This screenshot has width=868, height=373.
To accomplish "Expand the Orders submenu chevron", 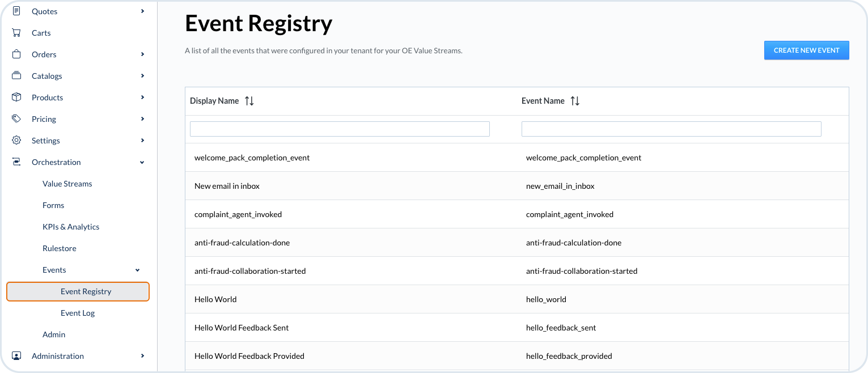I will click(x=142, y=54).
